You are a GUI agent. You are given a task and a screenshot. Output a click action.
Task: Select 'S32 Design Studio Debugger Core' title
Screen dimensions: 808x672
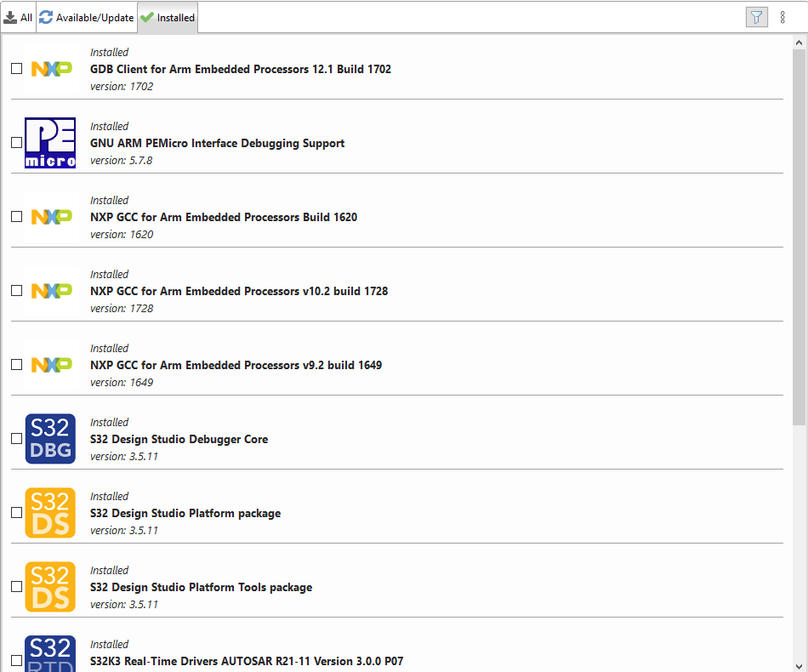[179, 439]
